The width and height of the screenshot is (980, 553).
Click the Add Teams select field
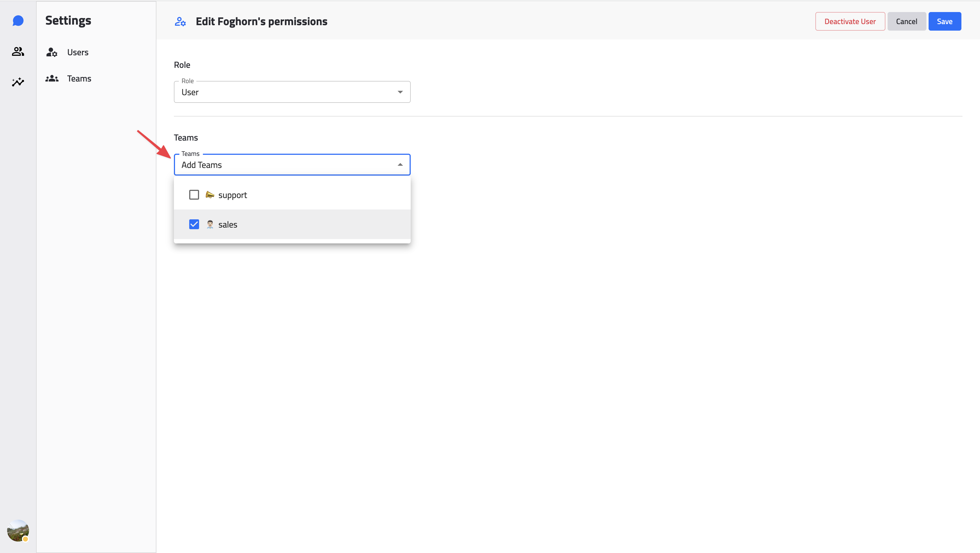[x=292, y=164]
